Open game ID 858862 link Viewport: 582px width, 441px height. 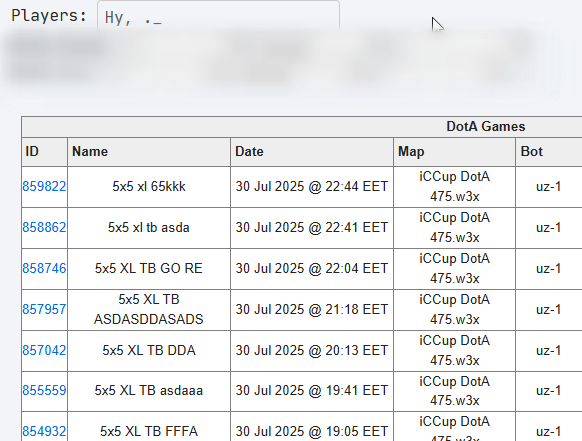point(44,227)
